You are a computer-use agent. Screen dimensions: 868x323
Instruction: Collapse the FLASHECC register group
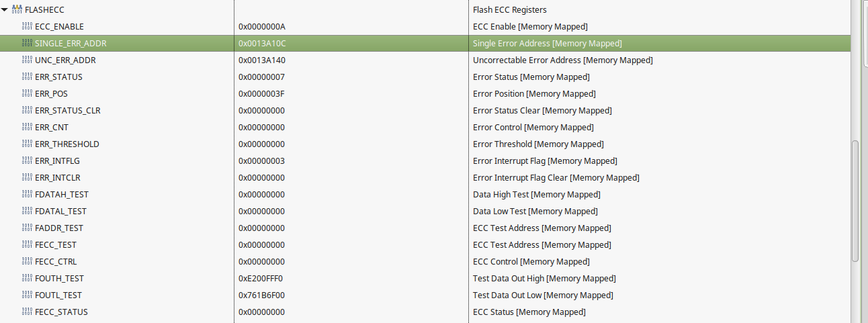(x=5, y=10)
